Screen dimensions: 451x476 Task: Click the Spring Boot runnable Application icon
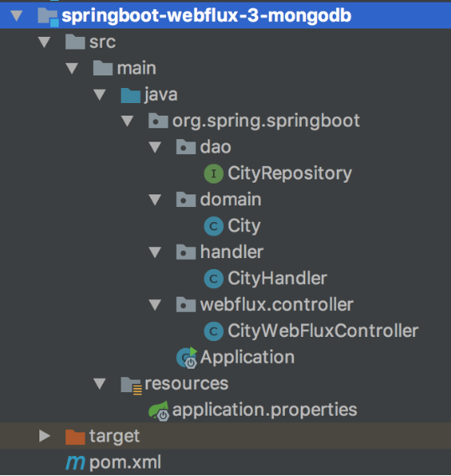point(186,358)
